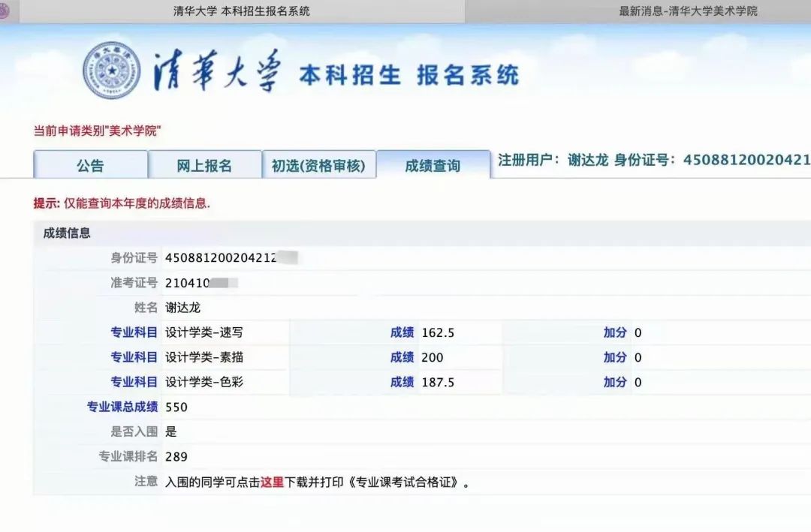Switch to the 清华大学 本科招生报名系统 browser tab
Viewport: 811px width, 532px height.
pos(242,11)
